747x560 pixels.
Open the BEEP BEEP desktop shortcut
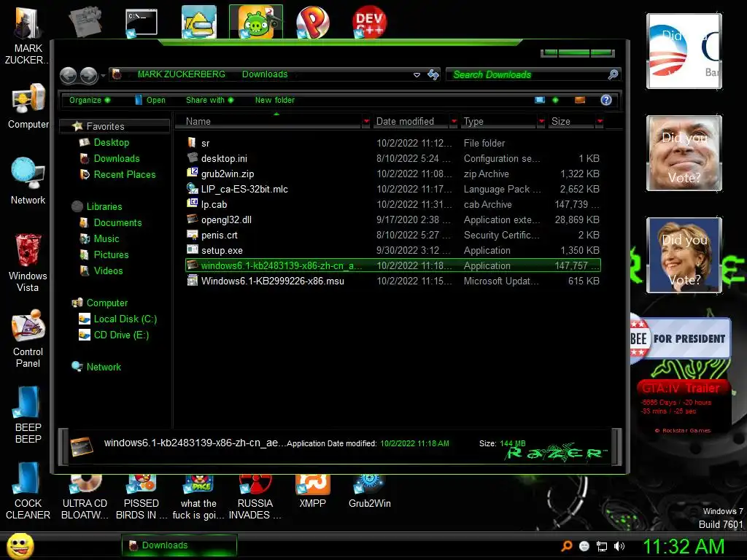(28, 415)
